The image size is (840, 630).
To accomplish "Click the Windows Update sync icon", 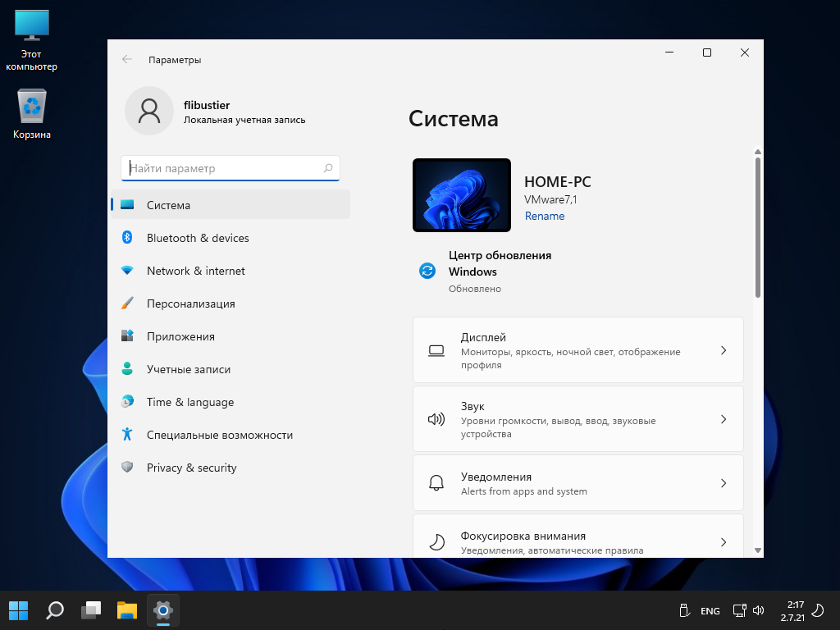I will click(427, 271).
